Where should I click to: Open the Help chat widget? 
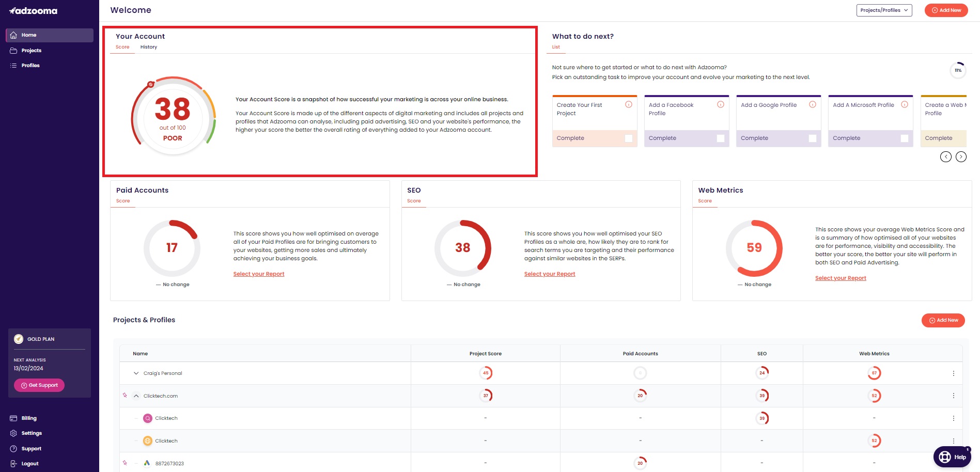pyautogui.click(x=952, y=457)
